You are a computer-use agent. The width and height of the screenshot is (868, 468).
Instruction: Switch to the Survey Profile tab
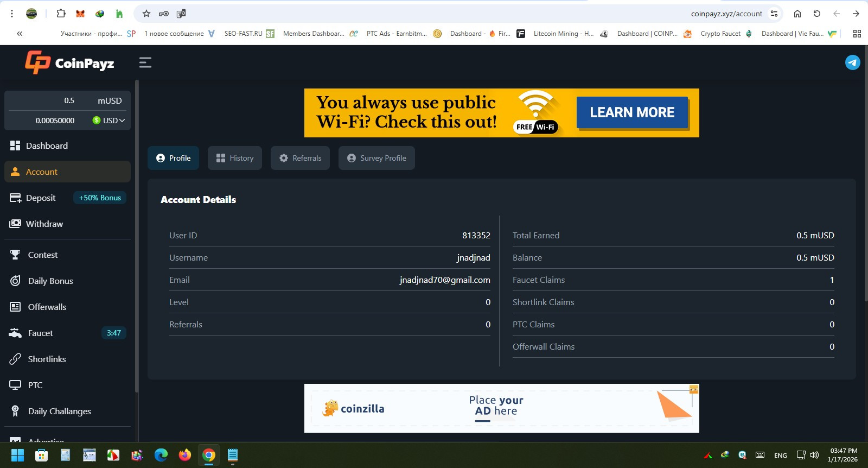coord(376,158)
